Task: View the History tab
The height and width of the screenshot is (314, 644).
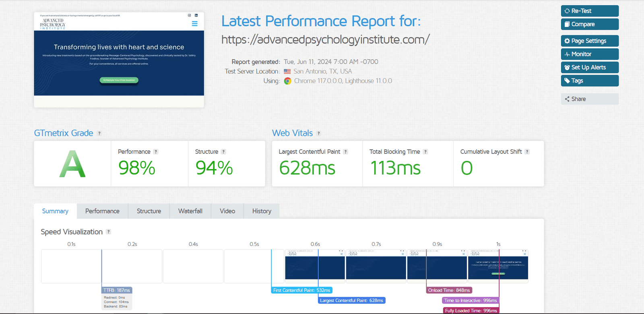Action: coord(262,211)
